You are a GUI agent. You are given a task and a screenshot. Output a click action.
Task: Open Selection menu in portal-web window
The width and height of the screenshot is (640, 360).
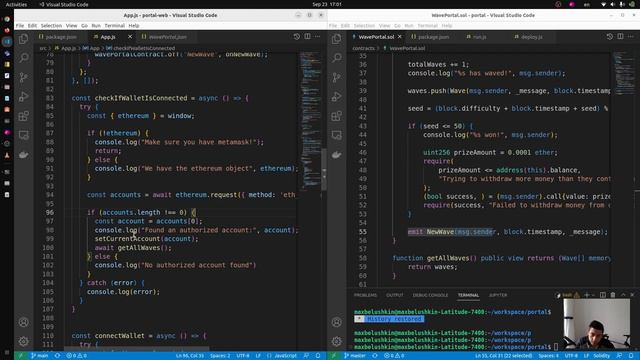(51, 25)
